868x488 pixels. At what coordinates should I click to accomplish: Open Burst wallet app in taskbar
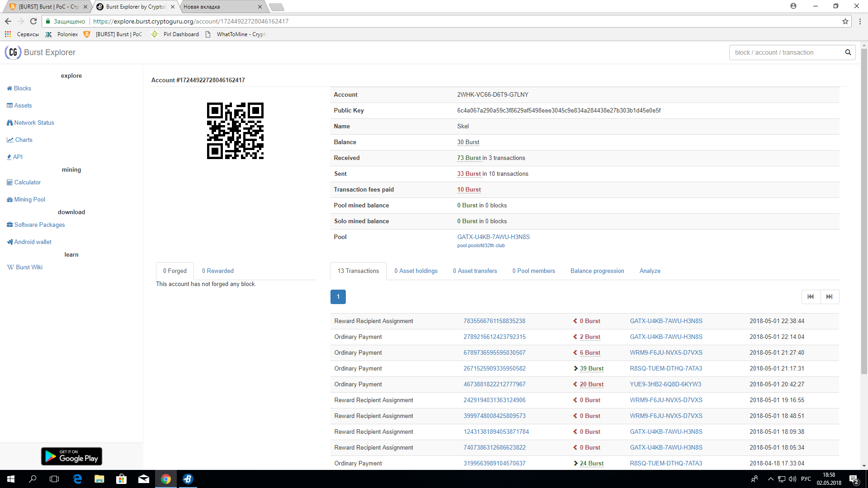pos(188,479)
